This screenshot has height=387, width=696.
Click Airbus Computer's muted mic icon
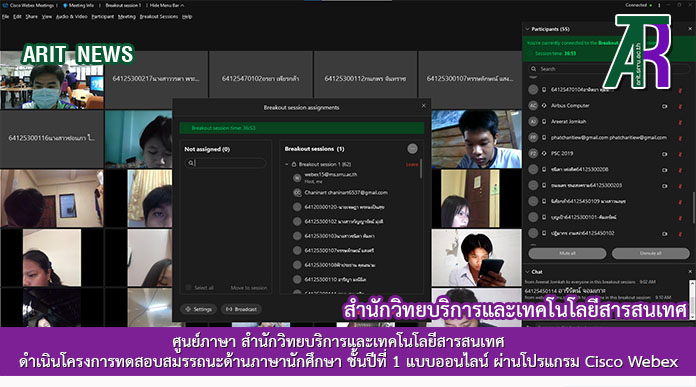pyautogui.click(x=680, y=106)
